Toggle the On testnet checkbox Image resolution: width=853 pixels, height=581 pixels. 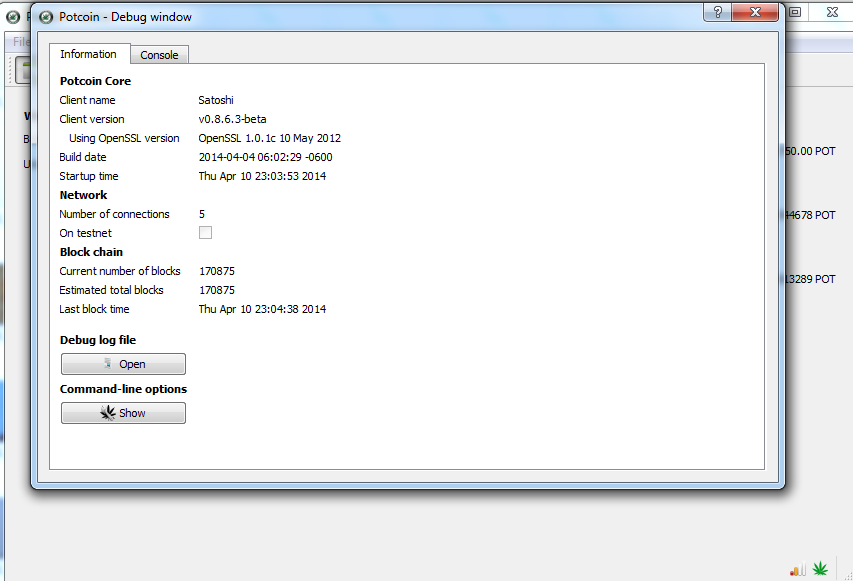click(205, 233)
